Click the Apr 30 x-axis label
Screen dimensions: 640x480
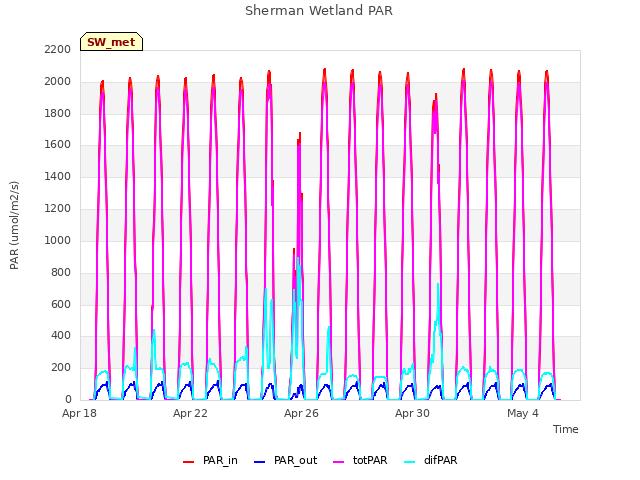coord(412,413)
